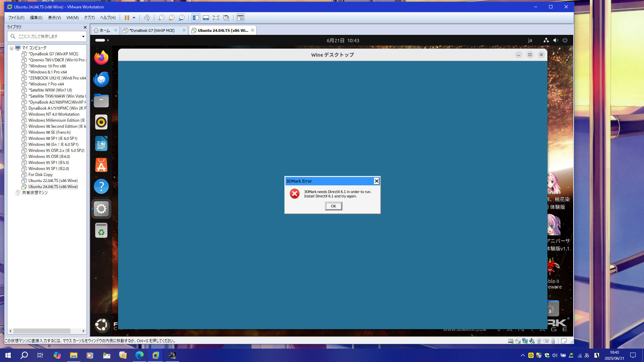Open the ヘルプ(H) menu
The image size is (644, 362).
(108, 18)
